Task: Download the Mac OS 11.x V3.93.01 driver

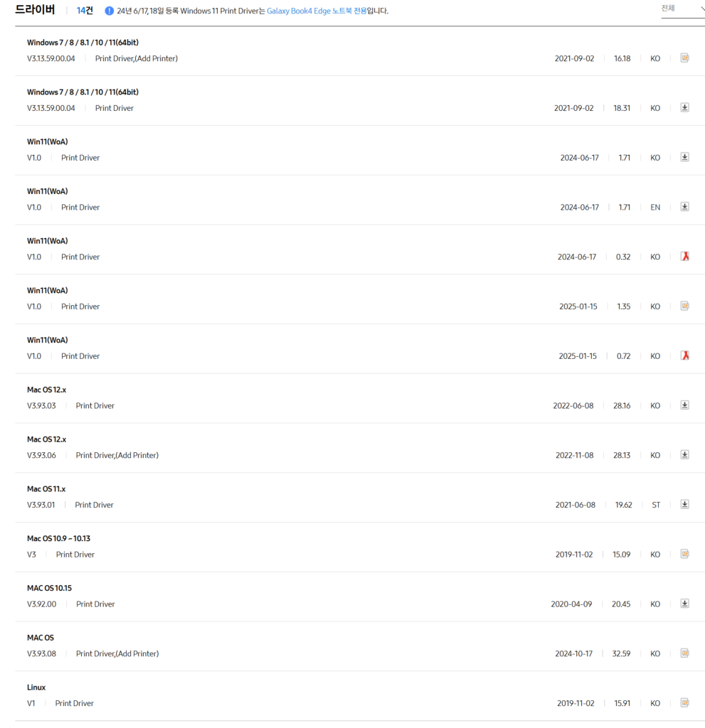Action: pyautogui.click(x=684, y=504)
